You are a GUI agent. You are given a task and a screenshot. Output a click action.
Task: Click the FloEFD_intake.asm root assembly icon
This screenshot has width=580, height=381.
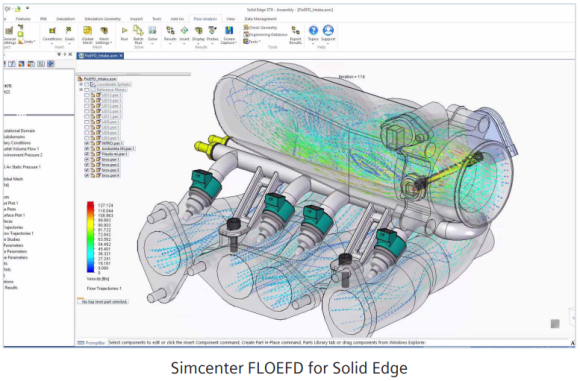(80, 79)
